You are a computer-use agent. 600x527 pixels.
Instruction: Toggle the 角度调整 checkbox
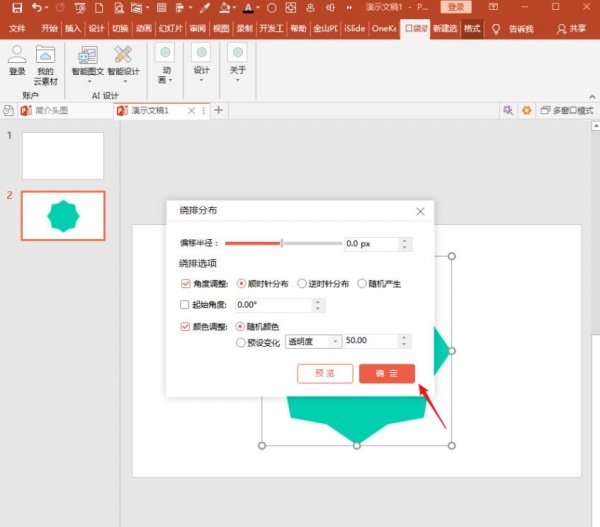coord(184,284)
